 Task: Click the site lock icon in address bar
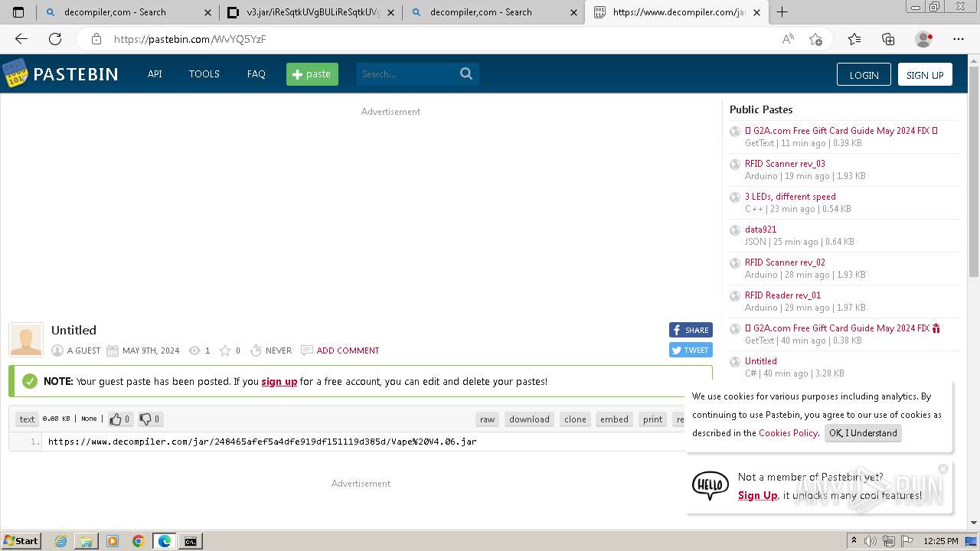(x=96, y=39)
